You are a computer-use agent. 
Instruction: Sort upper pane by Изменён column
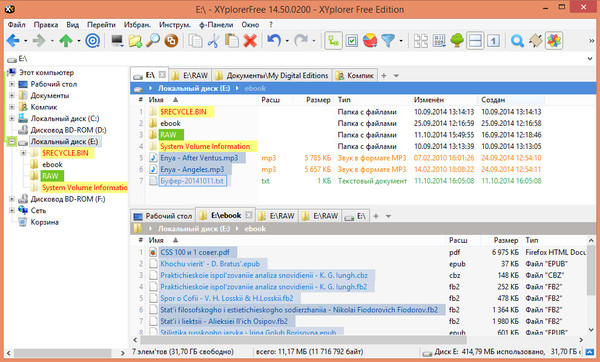pyautogui.click(x=443, y=100)
